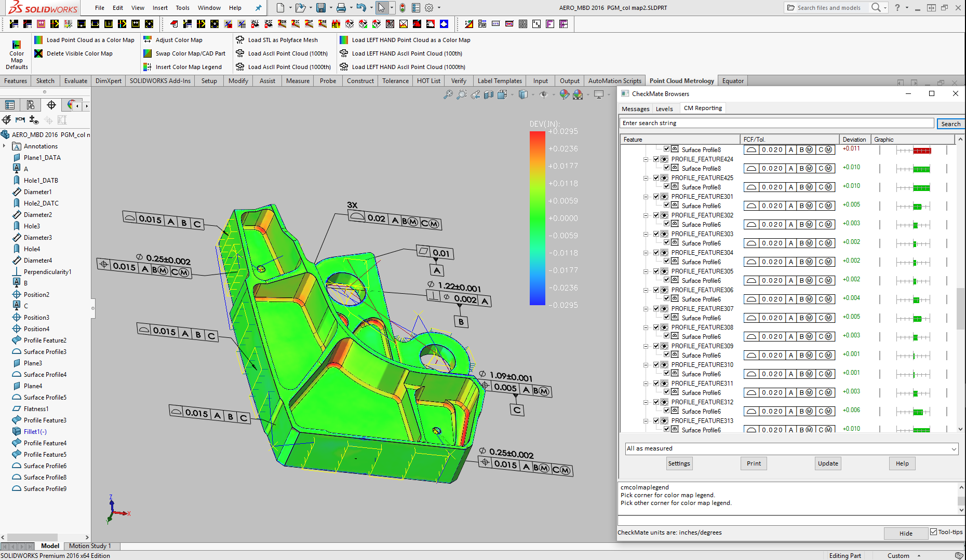Open the Point Cloud Metrology tab
The image size is (966, 560).
[x=681, y=80]
